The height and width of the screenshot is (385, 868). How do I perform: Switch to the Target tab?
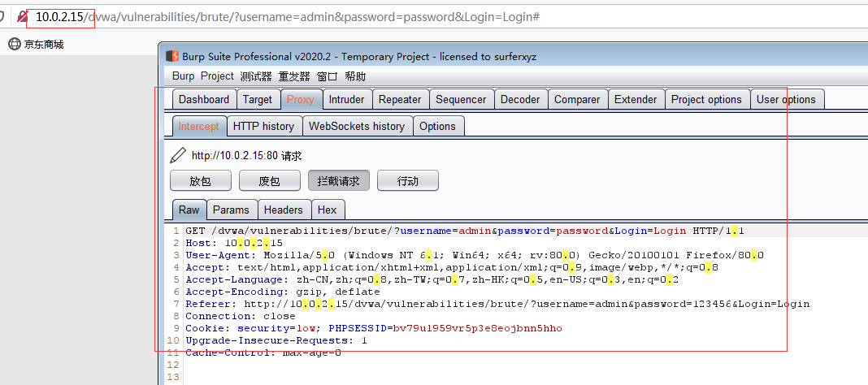point(258,100)
